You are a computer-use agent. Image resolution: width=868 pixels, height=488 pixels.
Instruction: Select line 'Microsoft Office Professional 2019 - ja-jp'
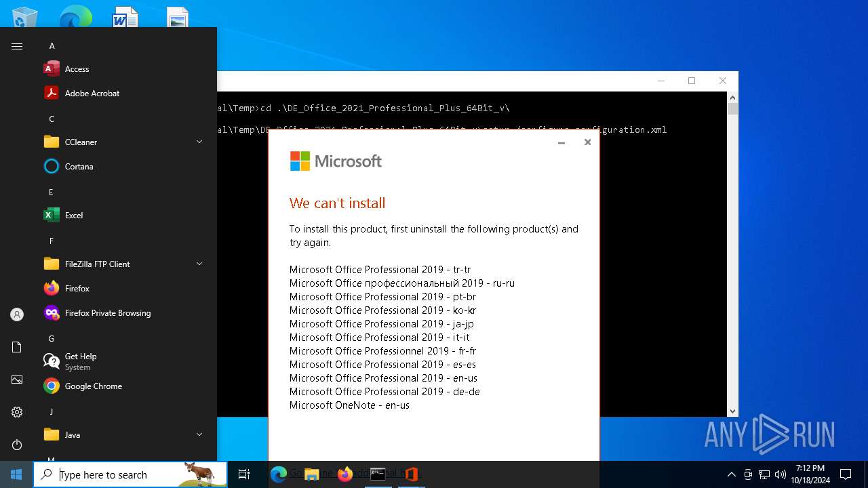(x=382, y=324)
